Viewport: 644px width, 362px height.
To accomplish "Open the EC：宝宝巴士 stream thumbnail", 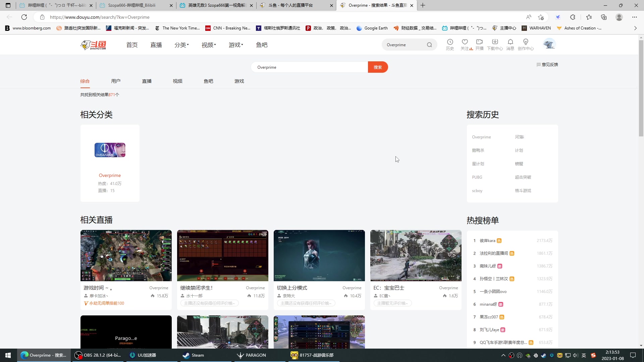I will pos(416,255).
